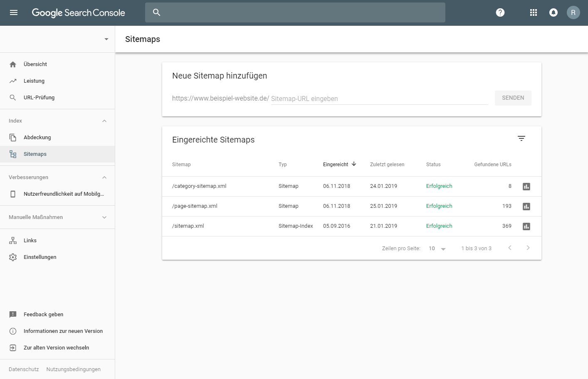Select Sitemaps in sidebar
This screenshot has height=379, width=588.
tap(57, 154)
